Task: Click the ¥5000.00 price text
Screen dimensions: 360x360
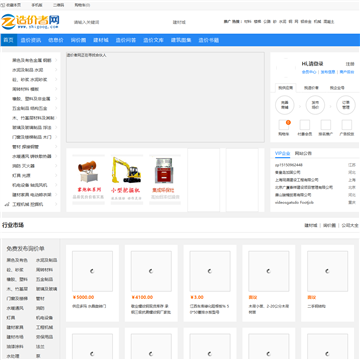Action: tap(83, 297)
